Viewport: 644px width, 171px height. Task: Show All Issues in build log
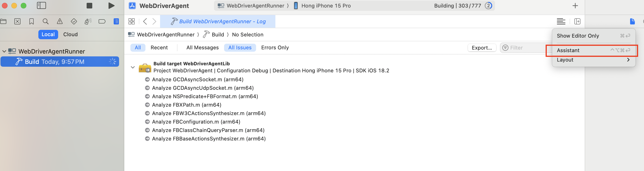pos(240,48)
